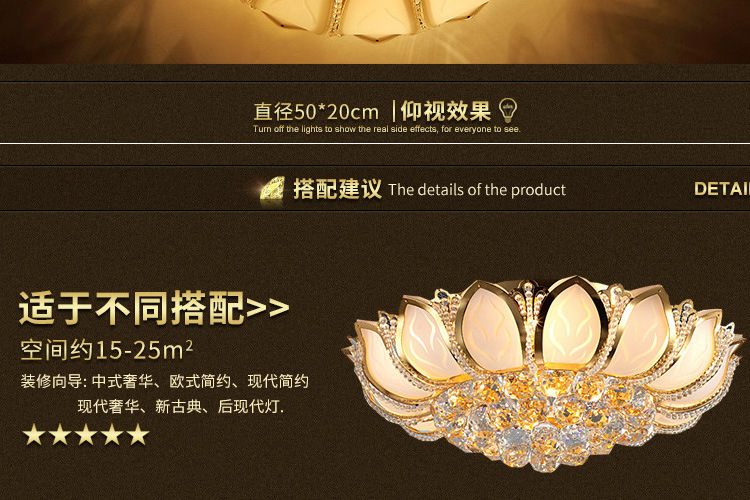The height and width of the screenshot is (500, 750).
Task: Select the 搭配建议 section heading
Action: tap(337, 189)
